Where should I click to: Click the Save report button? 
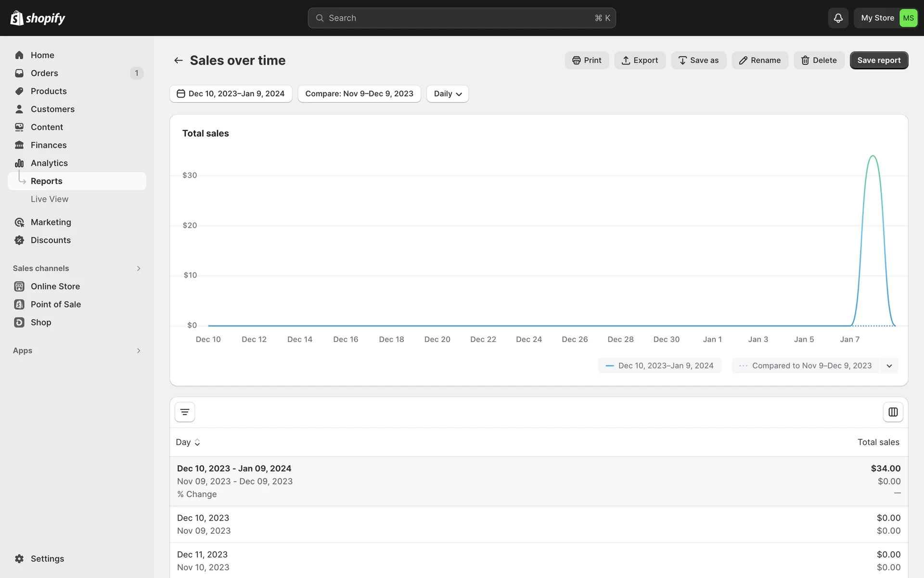click(x=878, y=60)
